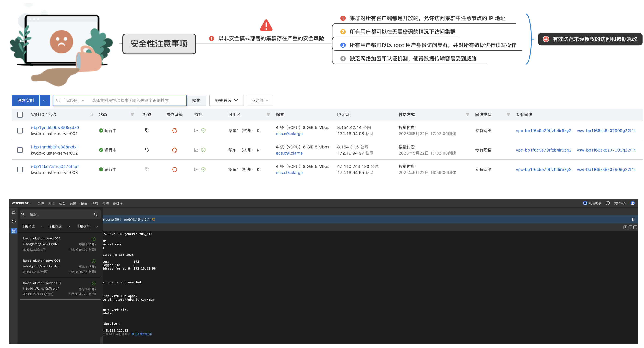Click the 终端助手 assistant icon

click(x=585, y=203)
